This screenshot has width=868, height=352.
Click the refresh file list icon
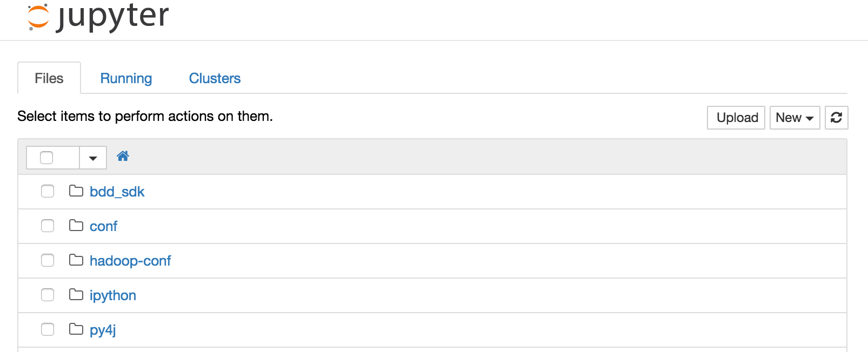point(836,118)
